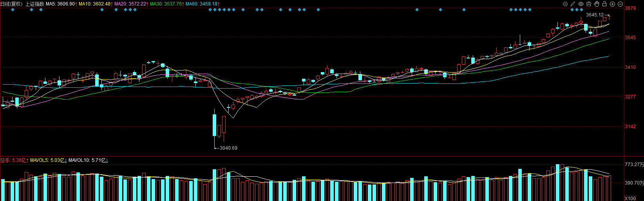Select the MA20: 3572.22 indicator label

point(130,4)
